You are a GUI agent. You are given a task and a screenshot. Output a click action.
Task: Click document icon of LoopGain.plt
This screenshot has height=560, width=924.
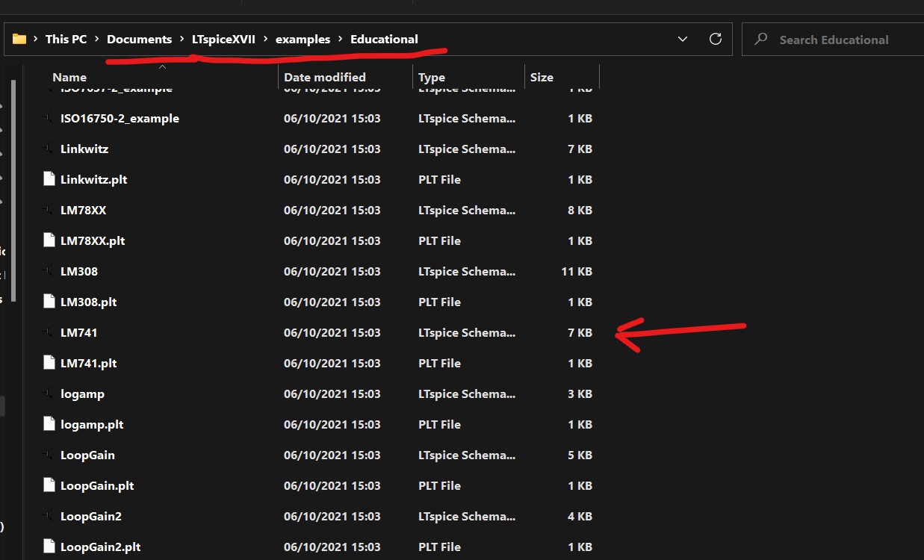[x=49, y=485]
